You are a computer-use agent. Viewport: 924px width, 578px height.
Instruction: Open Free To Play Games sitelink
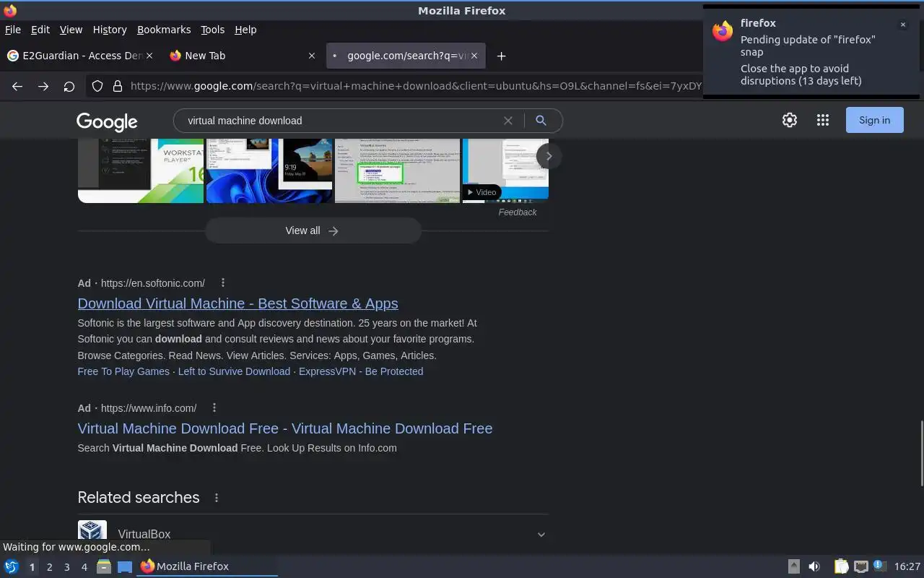pos(123,371)
